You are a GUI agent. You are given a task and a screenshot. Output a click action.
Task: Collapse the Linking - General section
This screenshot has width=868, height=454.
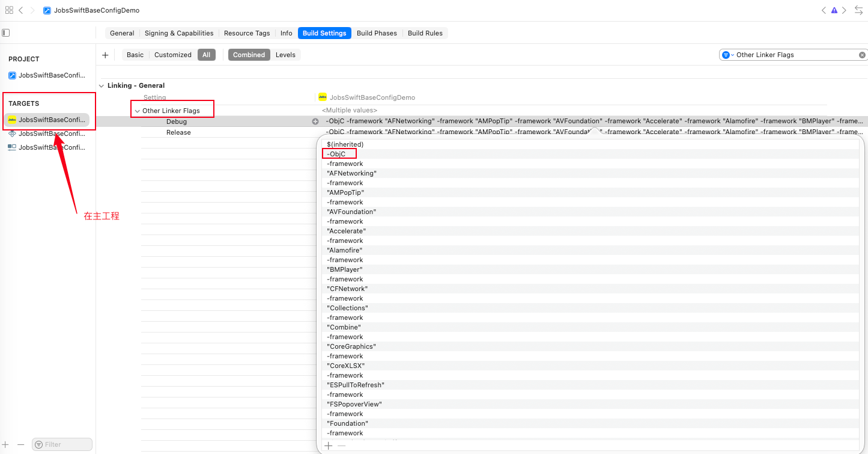pyautogui.click(x=101, y=86)
